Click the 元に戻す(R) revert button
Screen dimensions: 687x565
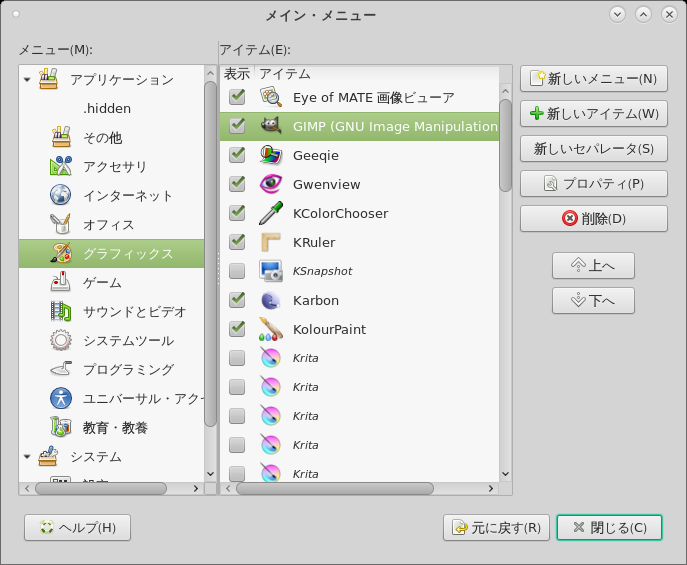pyautogui.click(x=496, y=527)
